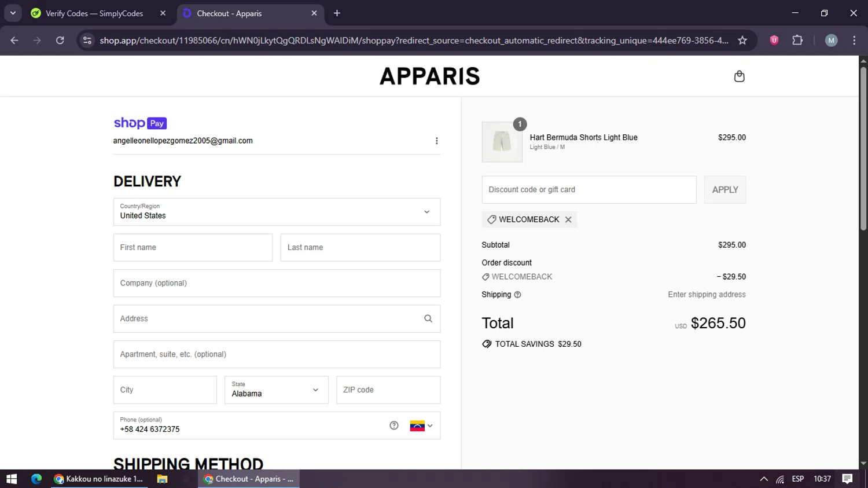Open the Chrome three-dot menu
The image size is (868, 488).
point(854,40)
